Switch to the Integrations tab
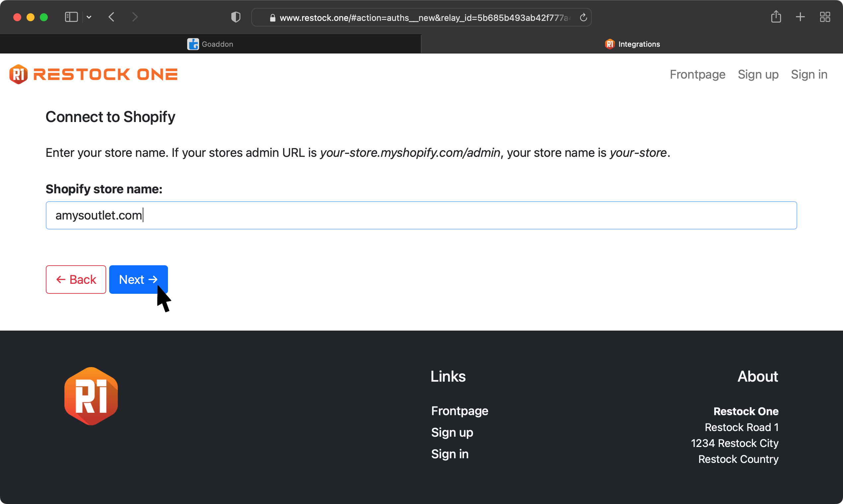 tap(632, 44)
